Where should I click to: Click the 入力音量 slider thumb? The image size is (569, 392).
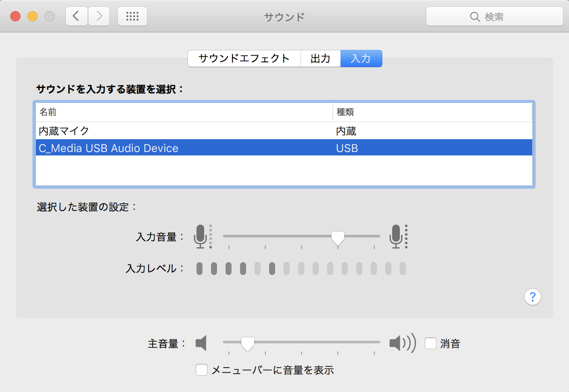pyautogui.click(x=338, y=237)
